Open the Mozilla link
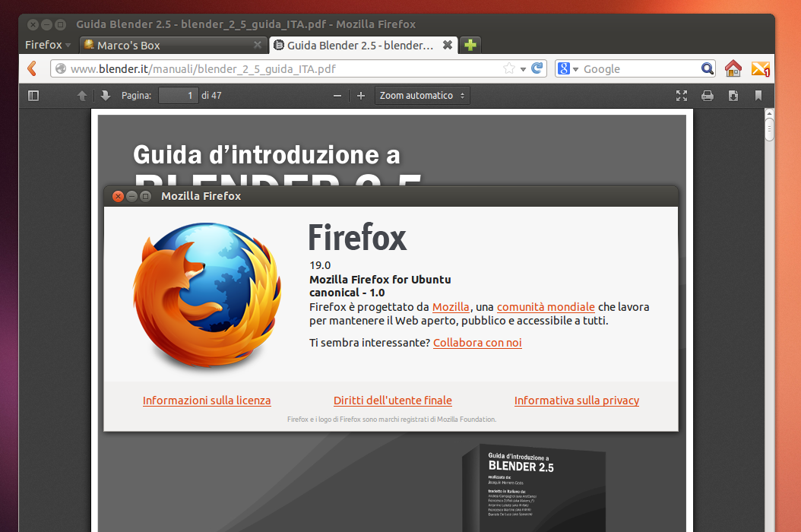Image resolution: width=801 pixels, height=532 pixels. [451, 306]
